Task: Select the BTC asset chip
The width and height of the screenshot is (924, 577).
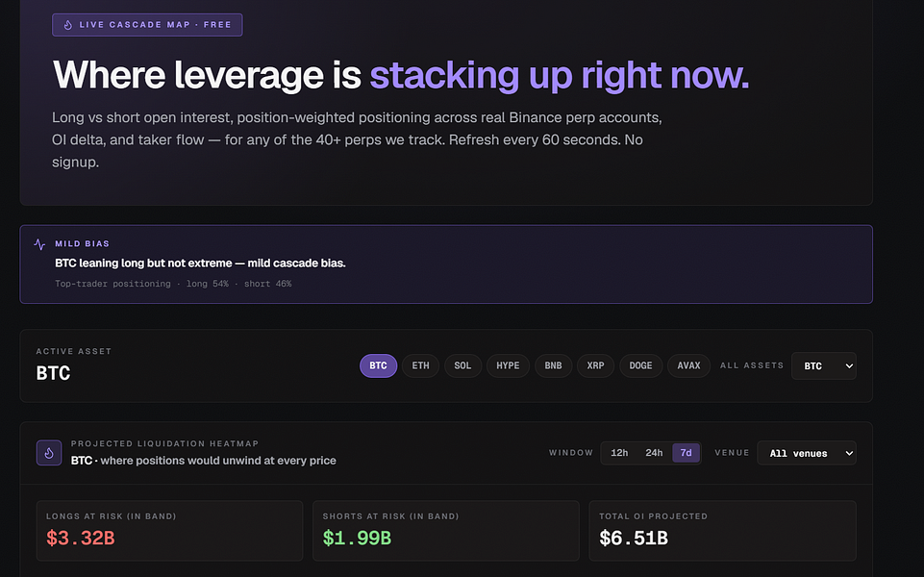Action: click(378, 365)
